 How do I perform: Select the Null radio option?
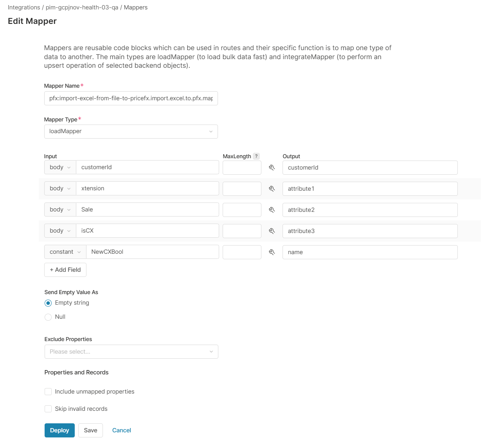48,317
